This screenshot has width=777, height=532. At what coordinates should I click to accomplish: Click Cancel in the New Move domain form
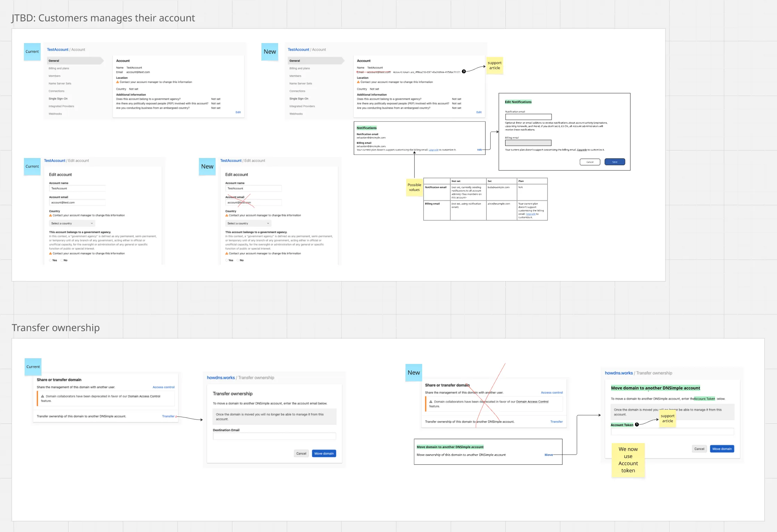[x=699, y=449]
